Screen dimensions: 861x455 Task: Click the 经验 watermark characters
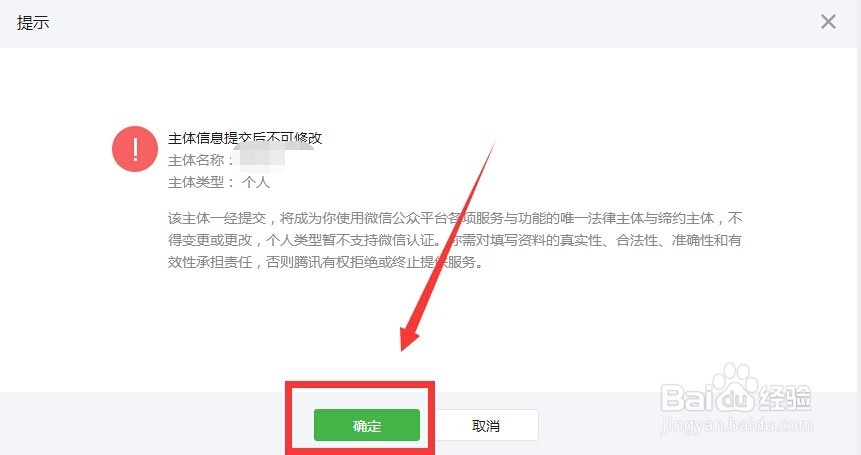point(785,397)
